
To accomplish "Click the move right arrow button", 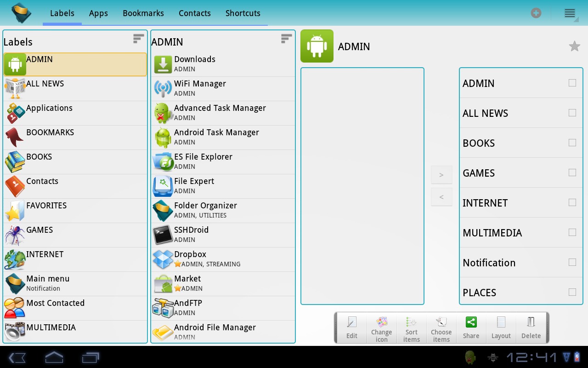I will pos(441,175).
